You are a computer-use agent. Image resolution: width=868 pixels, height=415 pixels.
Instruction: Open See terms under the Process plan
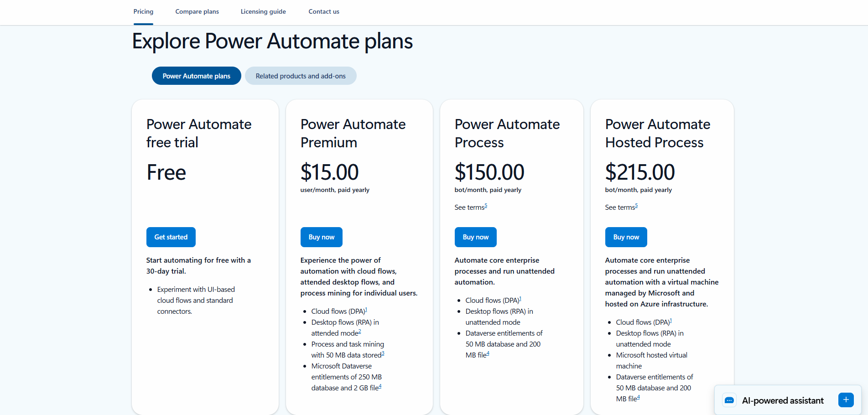tap(469, 207)
